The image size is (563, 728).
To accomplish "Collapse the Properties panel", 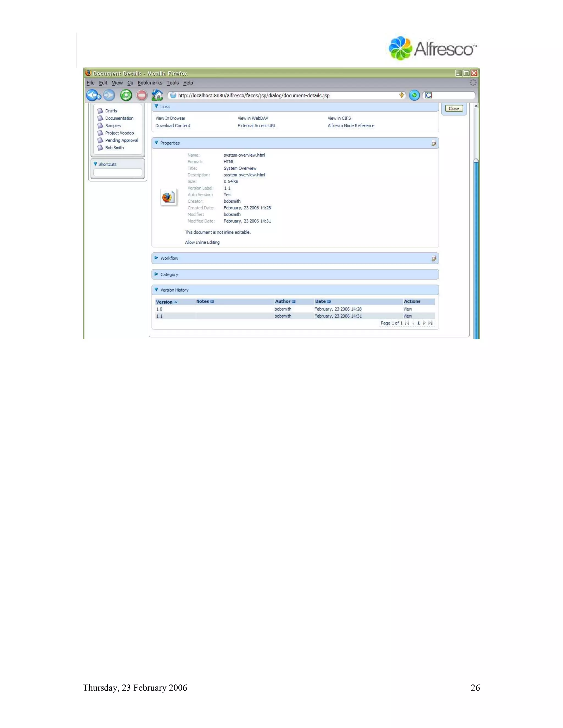I will tap(156, 143).
